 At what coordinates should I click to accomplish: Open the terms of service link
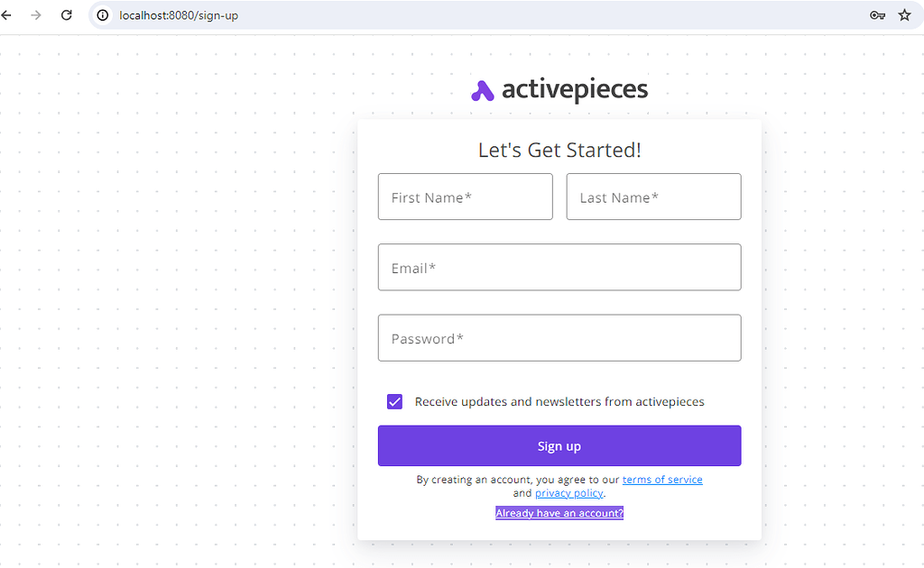click(662, 479)
